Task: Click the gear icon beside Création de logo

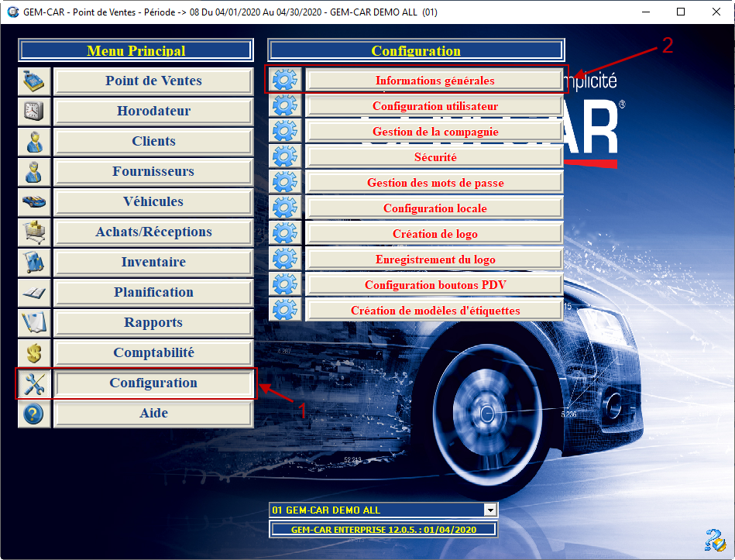Action: coord(285,233)
